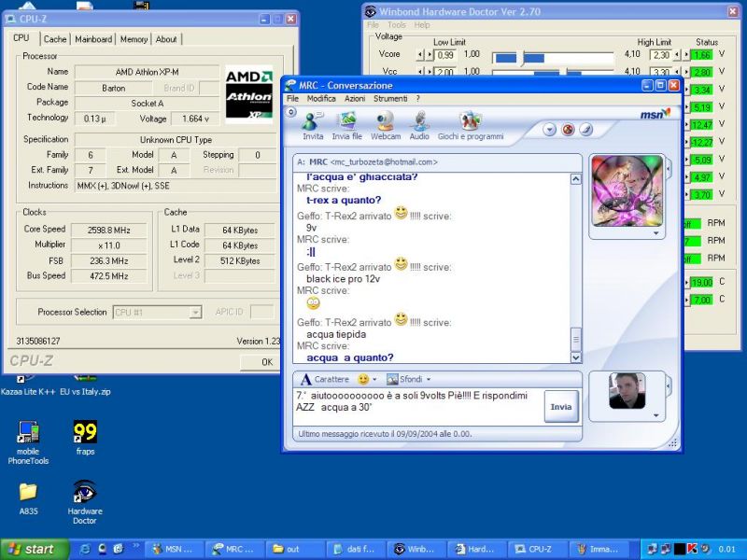
Task: Collapse my display picture side arrow
Action: click(669, 385)
